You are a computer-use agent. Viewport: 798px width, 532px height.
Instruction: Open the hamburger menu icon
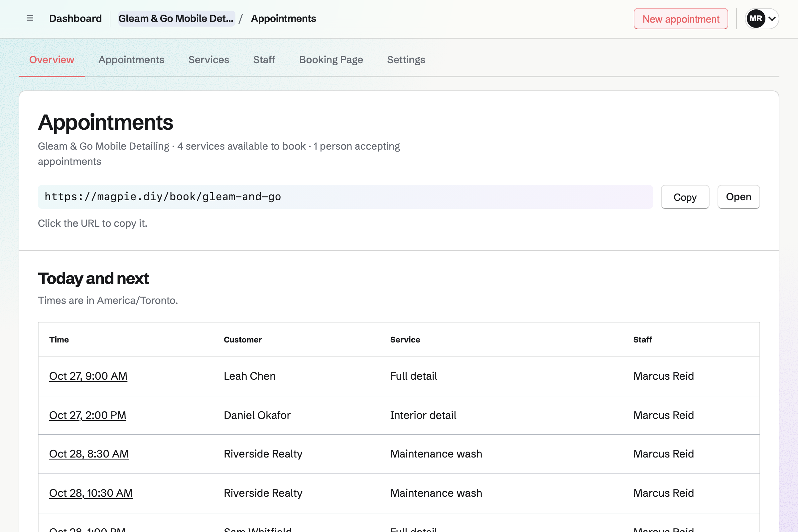point(30,18)
